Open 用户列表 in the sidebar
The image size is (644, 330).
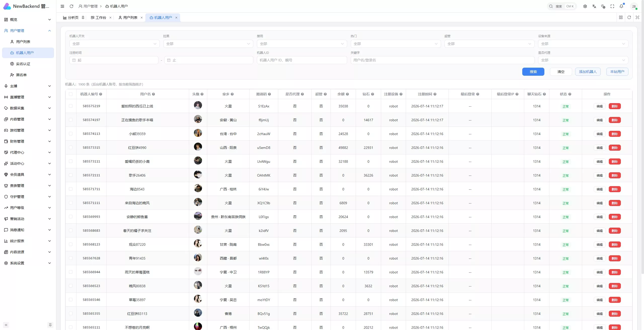(28, 42)
